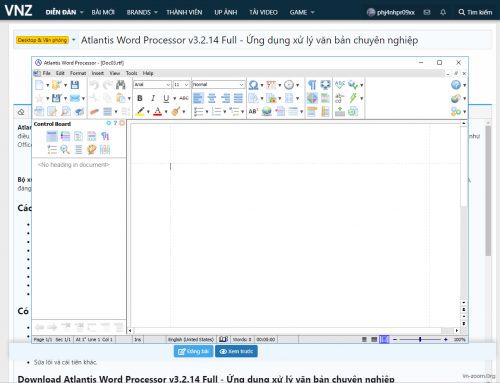Click the magnifier list icon in Control Board
The image size is (500, 383).
tap(65, 149)
